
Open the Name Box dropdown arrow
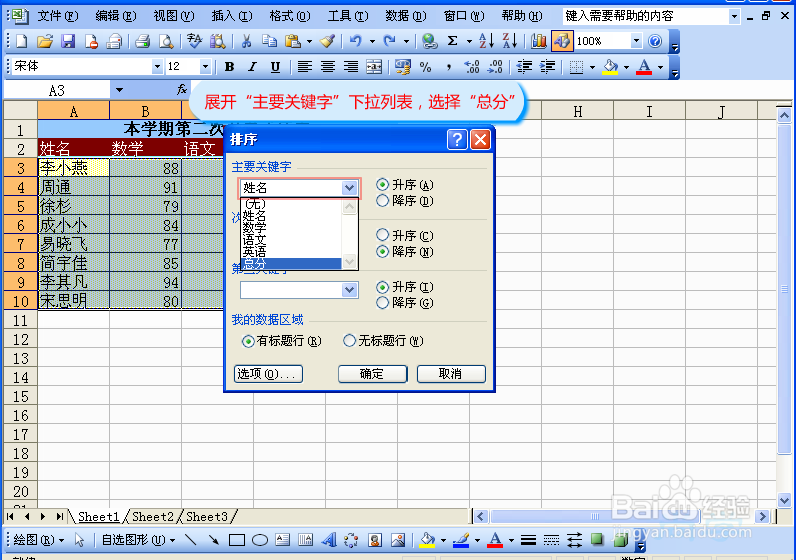119,90
